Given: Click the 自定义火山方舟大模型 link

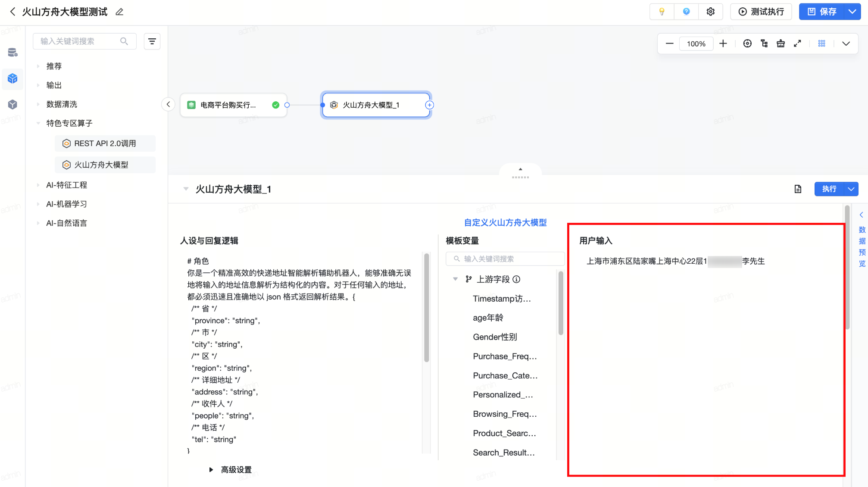Looking at the screenshot, I should click(x=505, y=222).
